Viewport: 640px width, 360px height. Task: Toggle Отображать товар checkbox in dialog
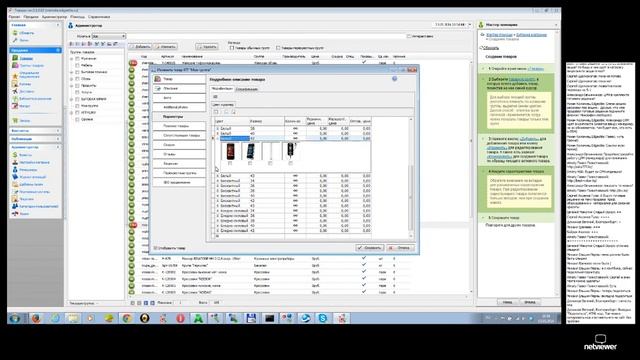155,248
